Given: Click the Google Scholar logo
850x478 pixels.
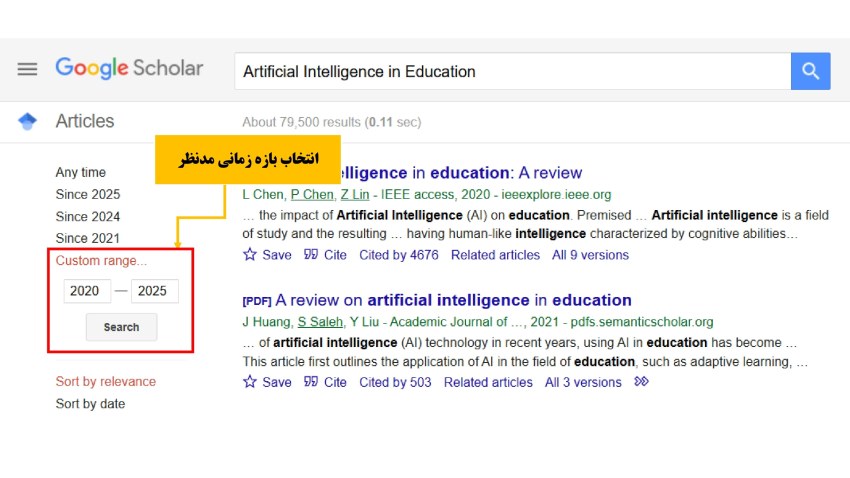Looking at the screenshot, I should click(x=129, y=68).
